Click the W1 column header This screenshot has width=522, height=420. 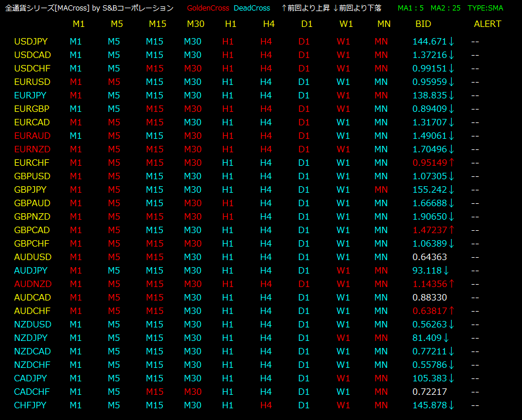pyautogui.click(x=346, y=24)
